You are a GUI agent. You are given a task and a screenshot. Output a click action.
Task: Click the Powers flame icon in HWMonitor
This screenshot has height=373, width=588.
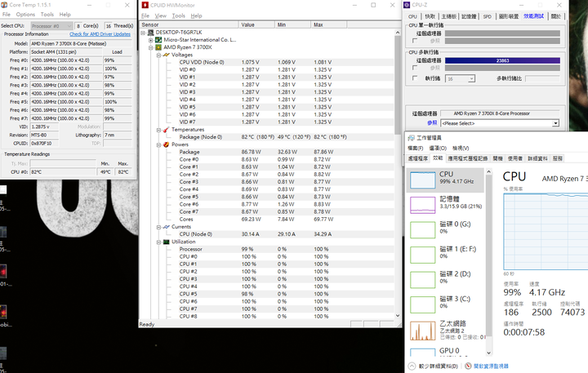point(166,144)
